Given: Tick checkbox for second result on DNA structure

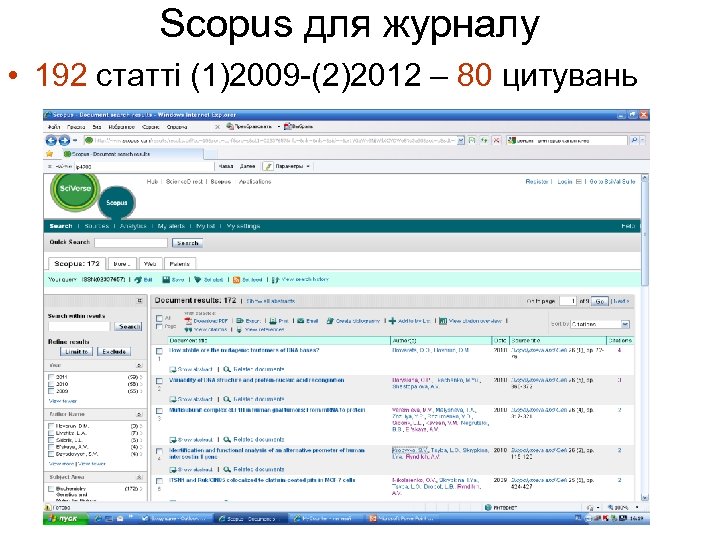Looking at the screenshot, I should pos(159,381).
